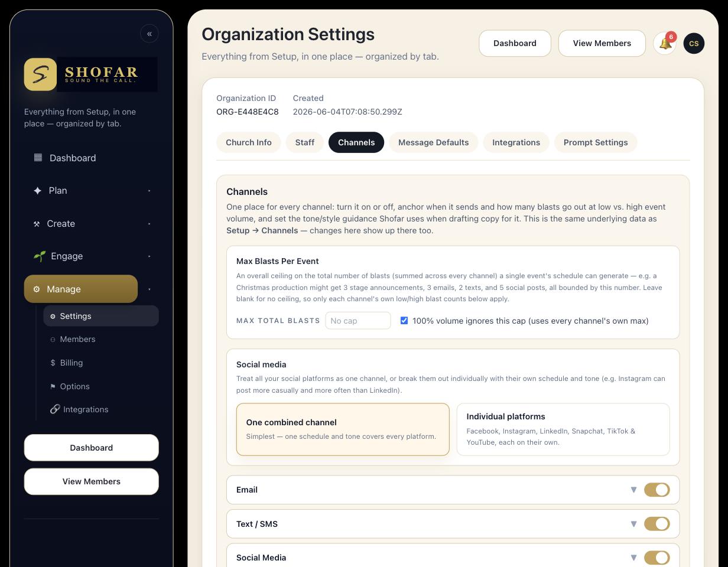Go to Members under Manage
The image size is (728, 567).
click(x=101, y=339)
